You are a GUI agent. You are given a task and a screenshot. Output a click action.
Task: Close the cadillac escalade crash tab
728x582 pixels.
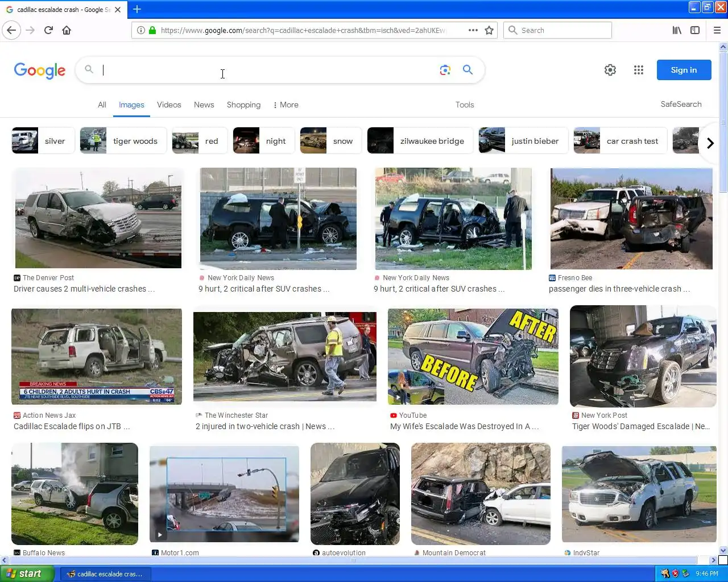118,10
